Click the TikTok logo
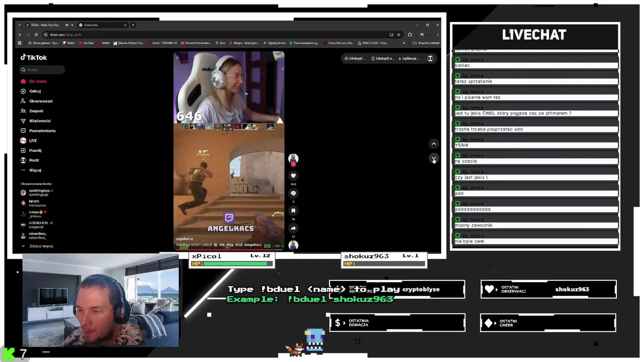The height and width of the screenshot is (362, 644). (x=34, y=57)
